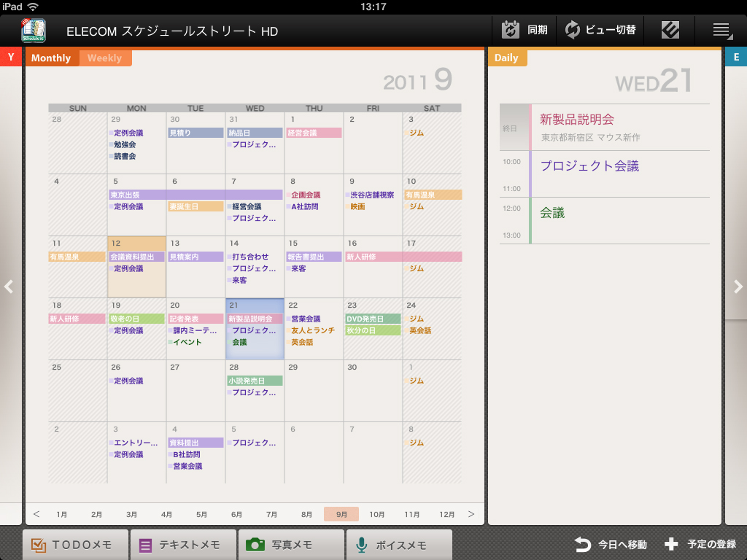Image resolution: width=747 pixels, height=560 pixels.
Task: Select 企画会議 event on the 8th
Action: click(x=304, y=195)
